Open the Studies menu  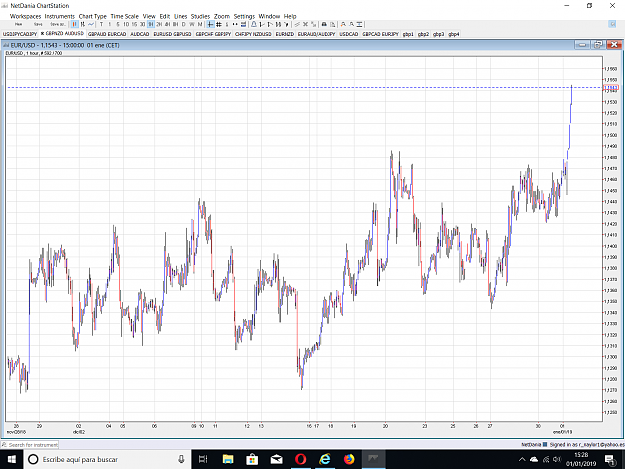click(200, 16)
